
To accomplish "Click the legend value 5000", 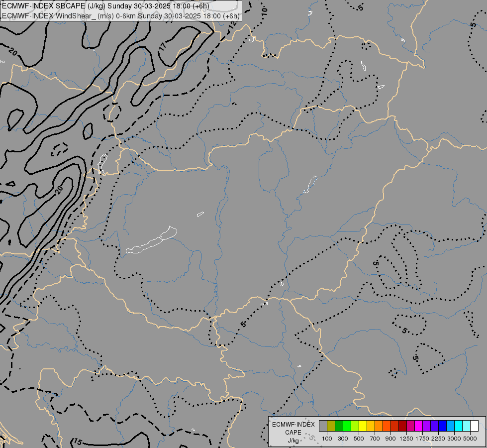I will tap(470, 439).
